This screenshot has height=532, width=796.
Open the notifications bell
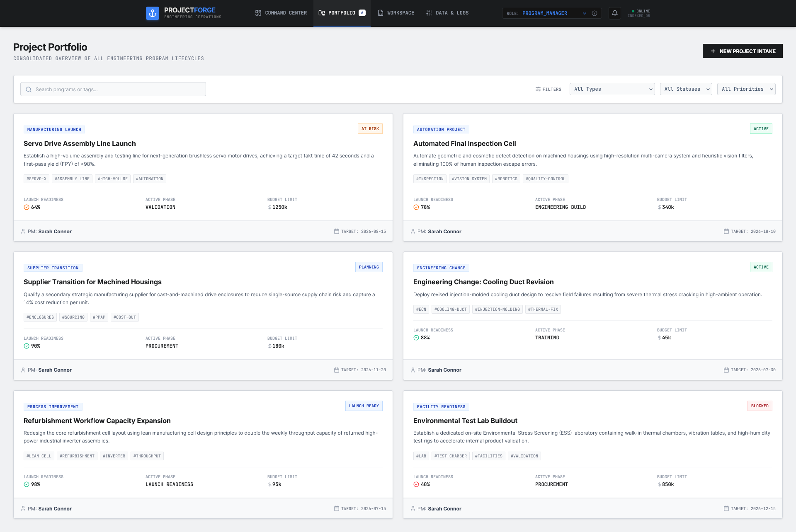615,13
